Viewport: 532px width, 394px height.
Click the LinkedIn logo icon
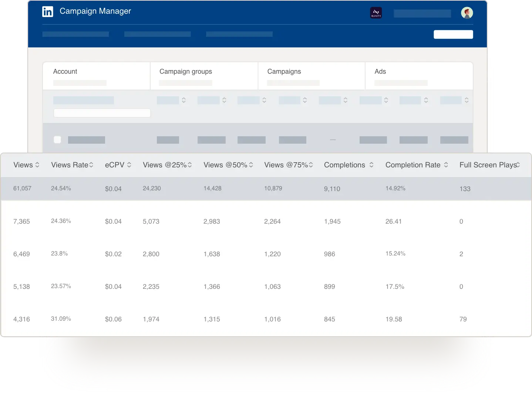pyautogui.click(x=47, y=11)
